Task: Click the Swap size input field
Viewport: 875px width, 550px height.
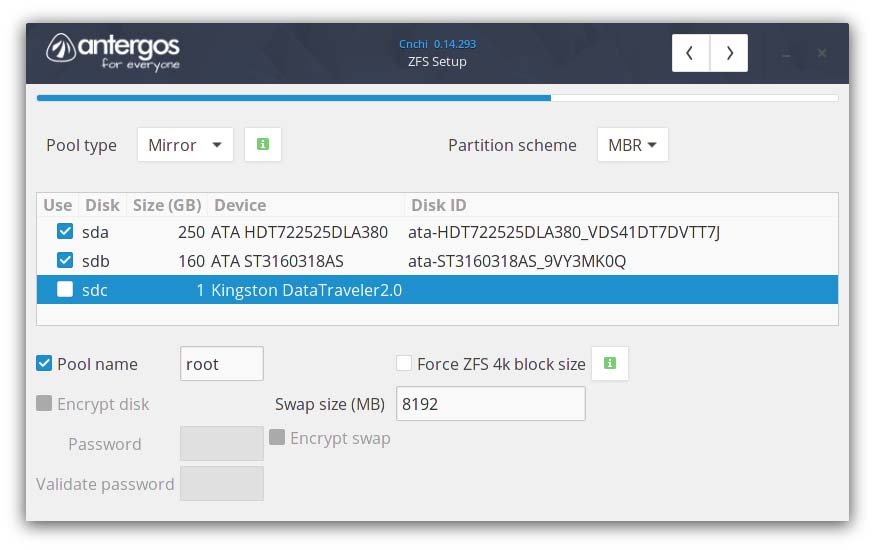Action: [490, 404]
